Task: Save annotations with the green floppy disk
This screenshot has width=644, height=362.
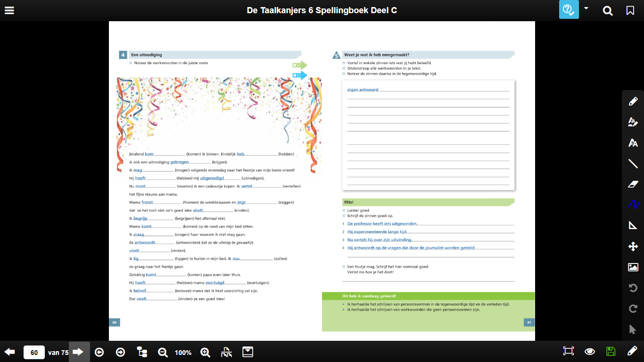Action: (611, 351)
